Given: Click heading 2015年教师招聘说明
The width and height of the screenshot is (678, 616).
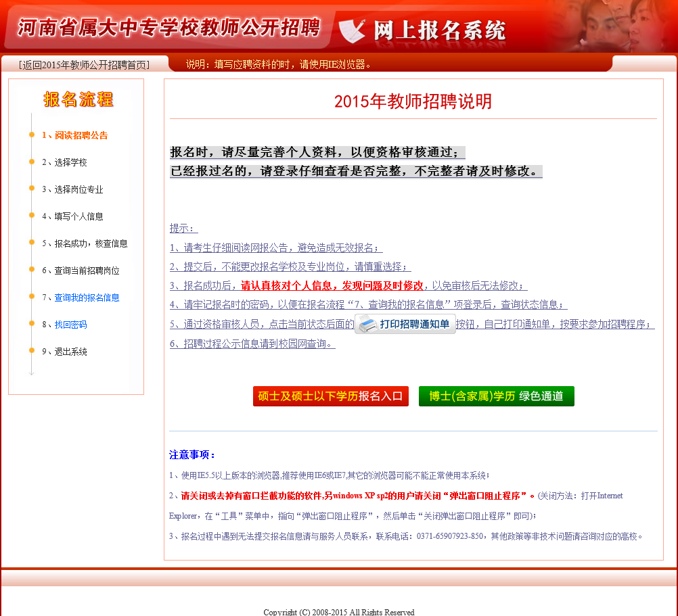Looking at the screenshot, I should pyautogui.click(x=413, y=101).
